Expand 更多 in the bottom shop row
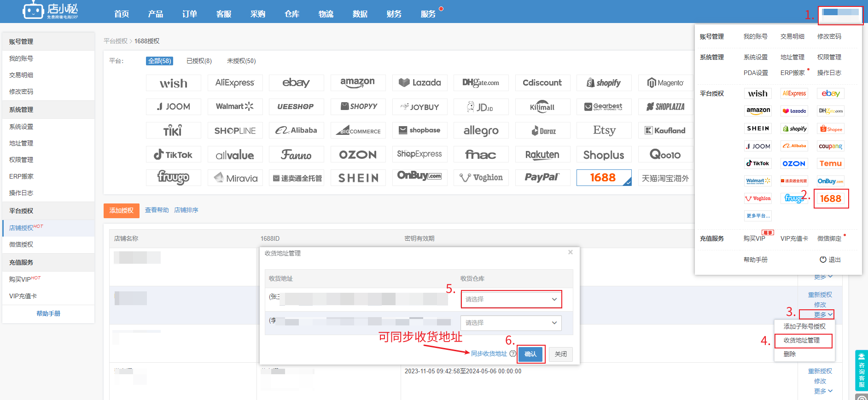This screenshot has width=868, height=400. (823, 391)
